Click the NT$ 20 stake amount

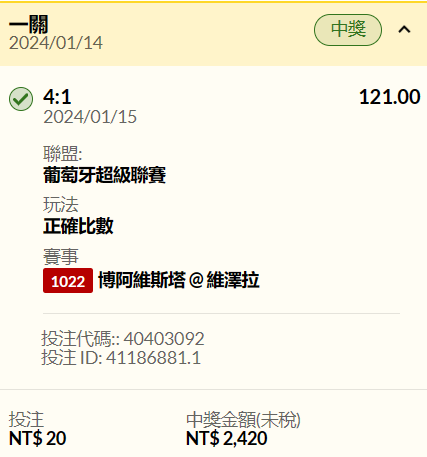pyautogui.click(x=37, y=438)
